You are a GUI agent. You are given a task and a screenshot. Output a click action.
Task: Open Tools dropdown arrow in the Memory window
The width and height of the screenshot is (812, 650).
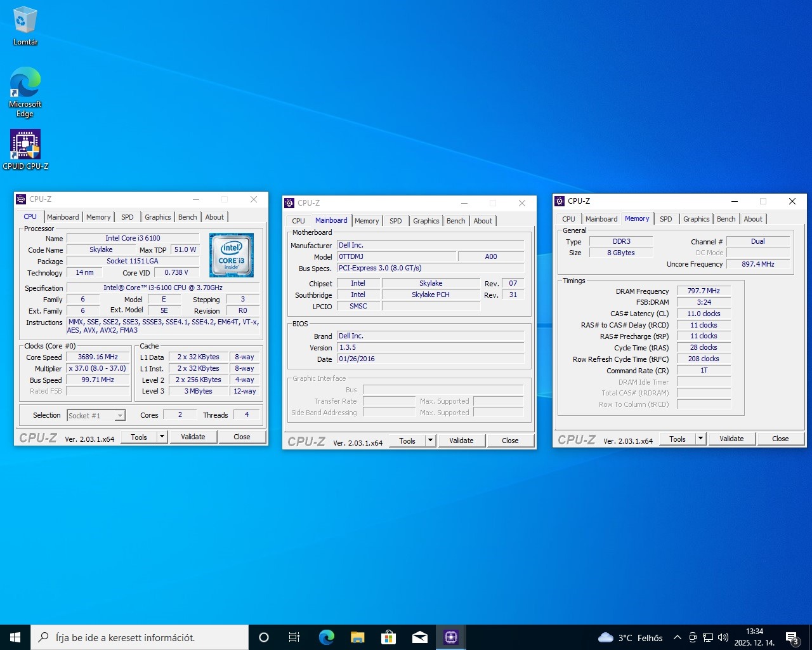(700, 439)
